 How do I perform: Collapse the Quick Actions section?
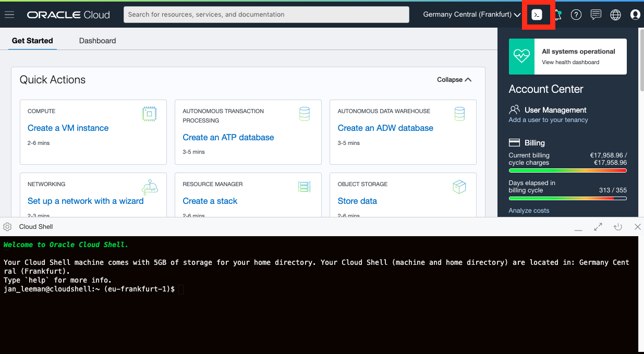pyautogui.click(x=454, y=80)
